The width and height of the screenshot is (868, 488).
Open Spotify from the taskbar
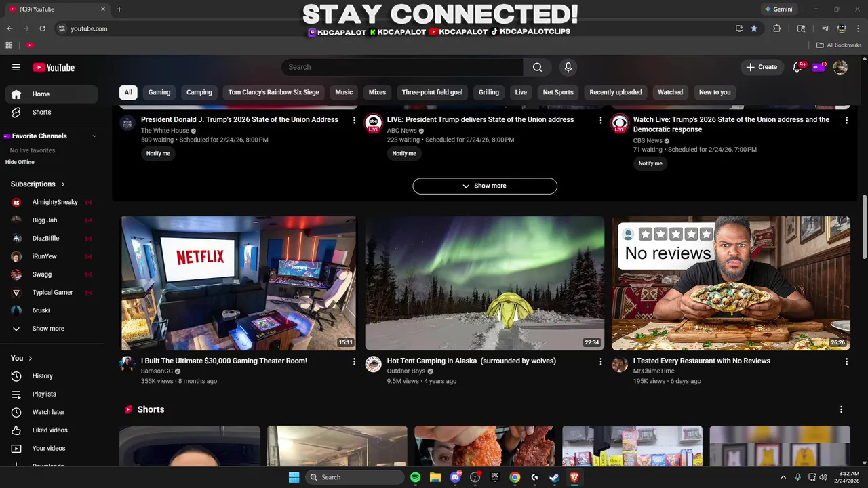[x=416, y=477]
